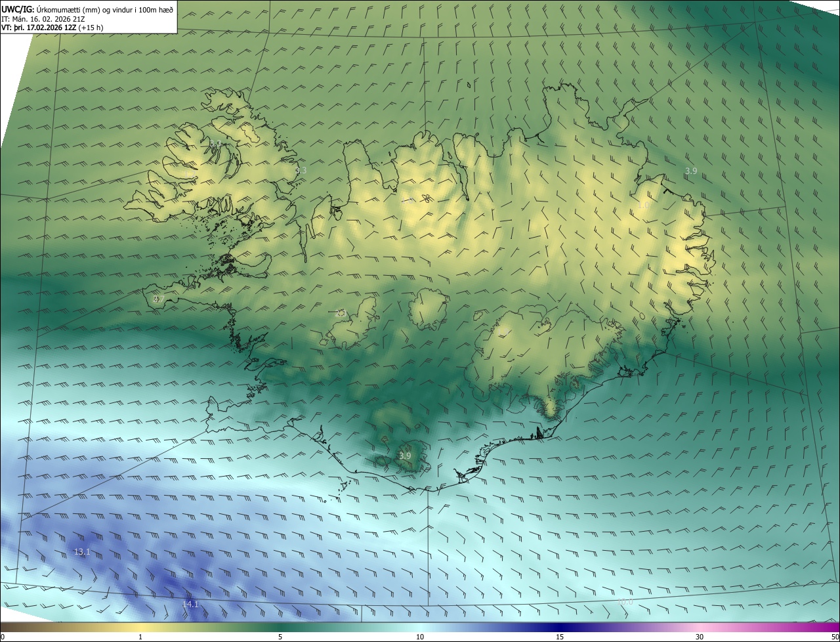Click the "50" tick label of the color scale
Screen dimensions: 840x642
pos(835,637)
